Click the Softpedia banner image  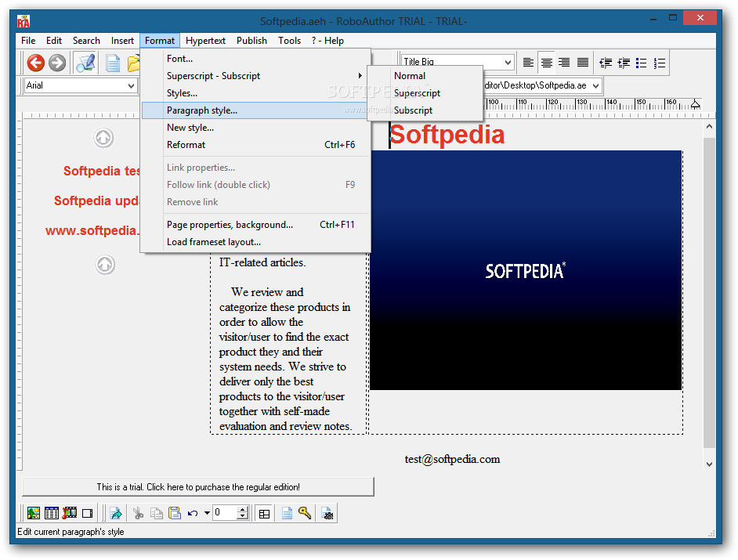pos(526,270)
